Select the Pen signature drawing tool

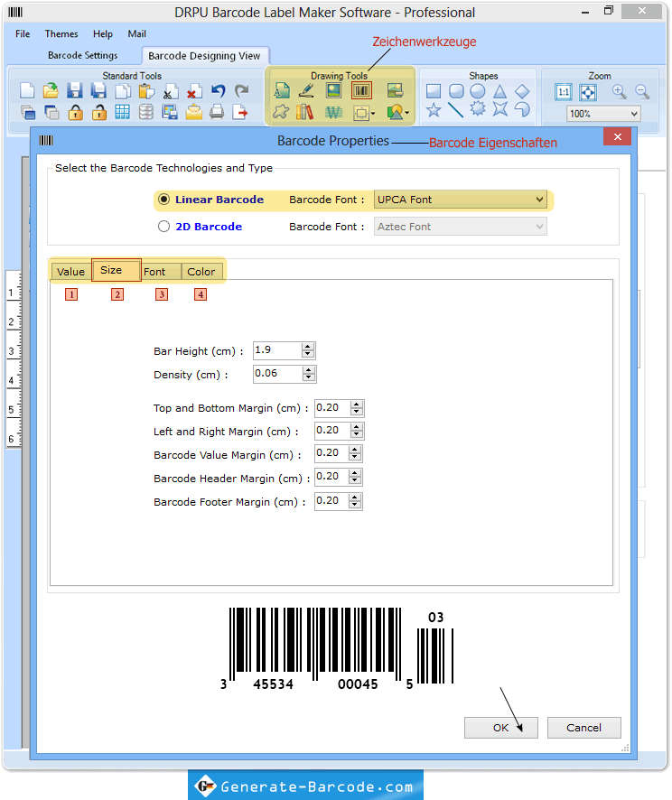(x=306, y=91)
